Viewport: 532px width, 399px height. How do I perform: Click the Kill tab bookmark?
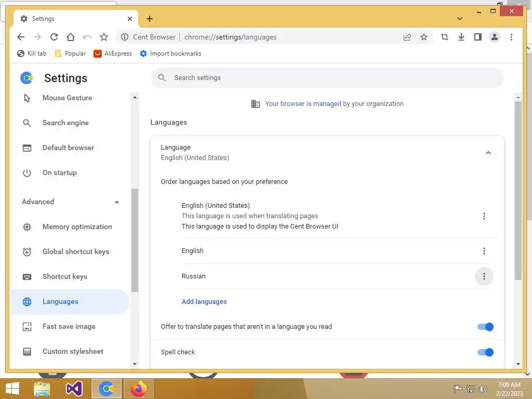(32, 54)
